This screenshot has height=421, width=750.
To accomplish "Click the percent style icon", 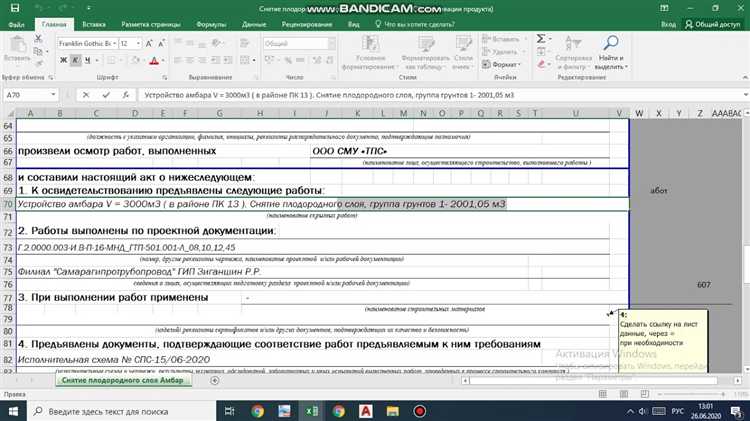I will 288,60.
